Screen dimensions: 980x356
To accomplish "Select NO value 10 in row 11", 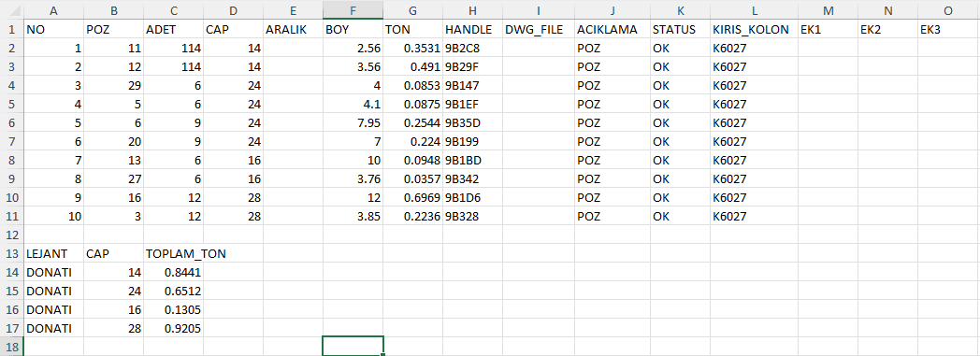I will point(53,217).
